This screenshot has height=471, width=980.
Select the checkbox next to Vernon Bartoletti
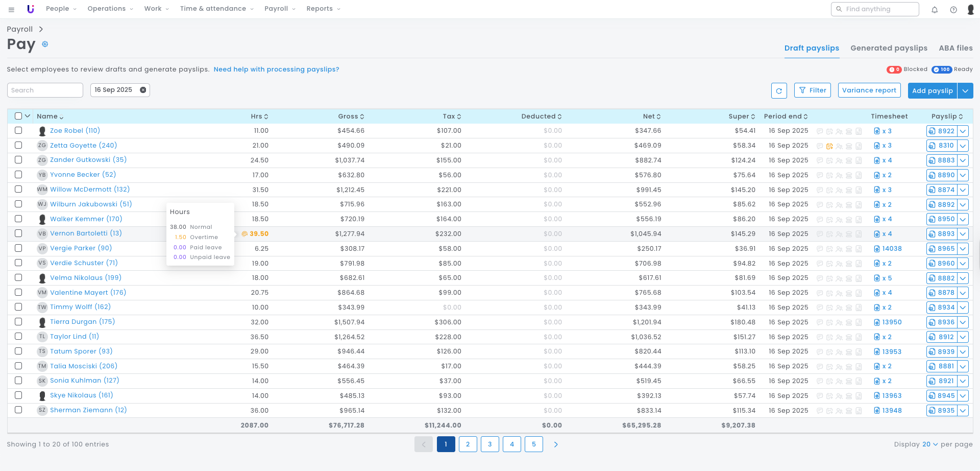click(18, 233)
